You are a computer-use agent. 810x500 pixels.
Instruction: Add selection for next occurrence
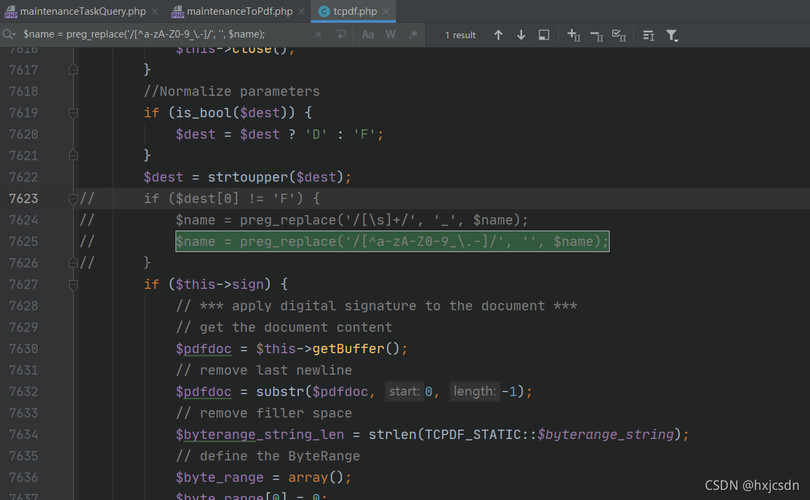[574, 35]
